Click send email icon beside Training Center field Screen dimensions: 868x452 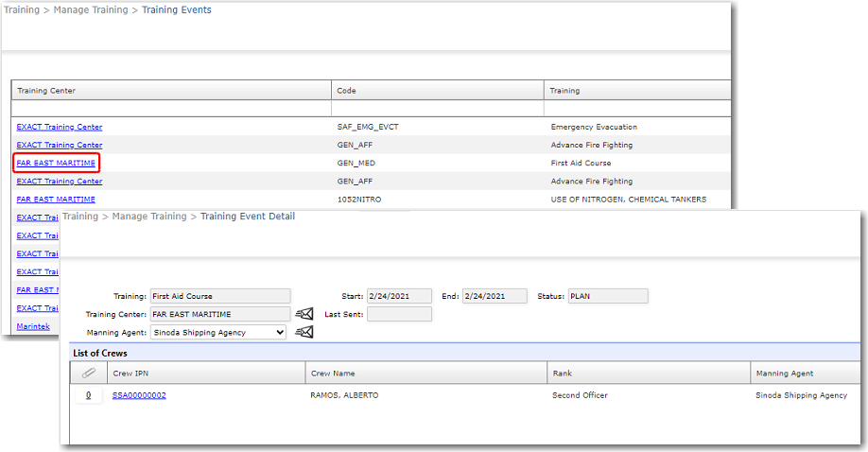click(304, 314)
